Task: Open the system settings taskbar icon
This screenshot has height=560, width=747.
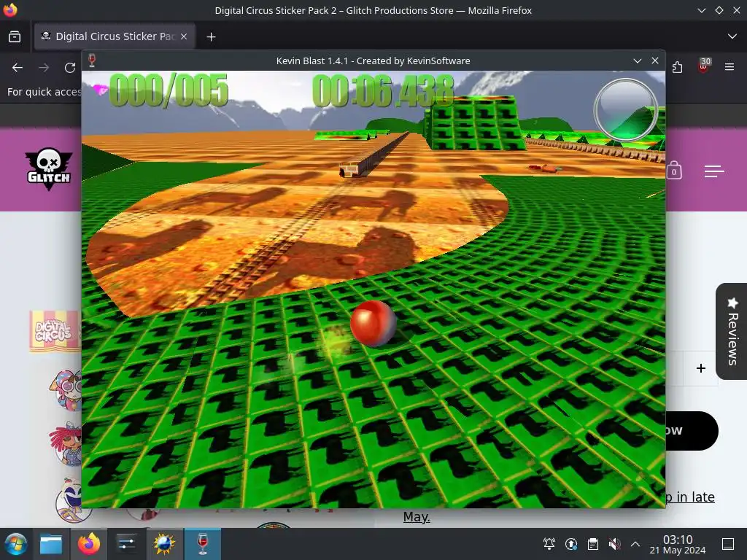Action: pos(126,544)
